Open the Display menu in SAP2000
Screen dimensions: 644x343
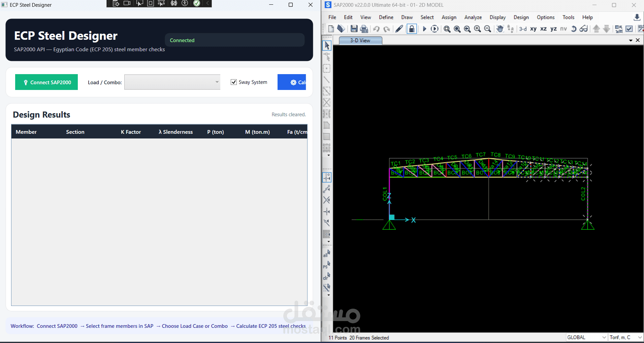pyautogui.click(x=497, y=17)
